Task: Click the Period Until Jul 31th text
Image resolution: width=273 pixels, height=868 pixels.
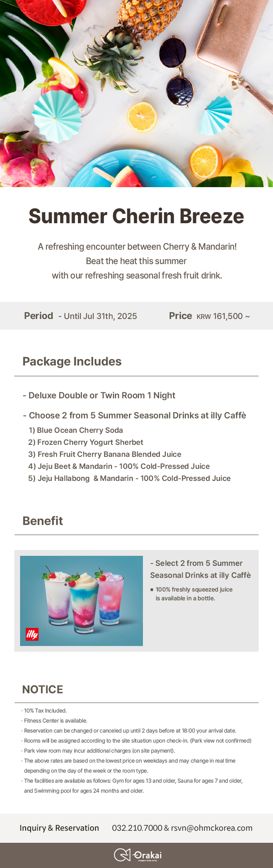Action: [x=80, y=316]
